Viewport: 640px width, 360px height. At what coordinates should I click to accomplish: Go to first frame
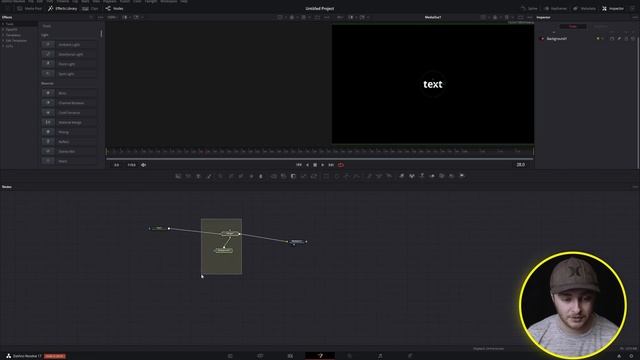pos(299,165)
